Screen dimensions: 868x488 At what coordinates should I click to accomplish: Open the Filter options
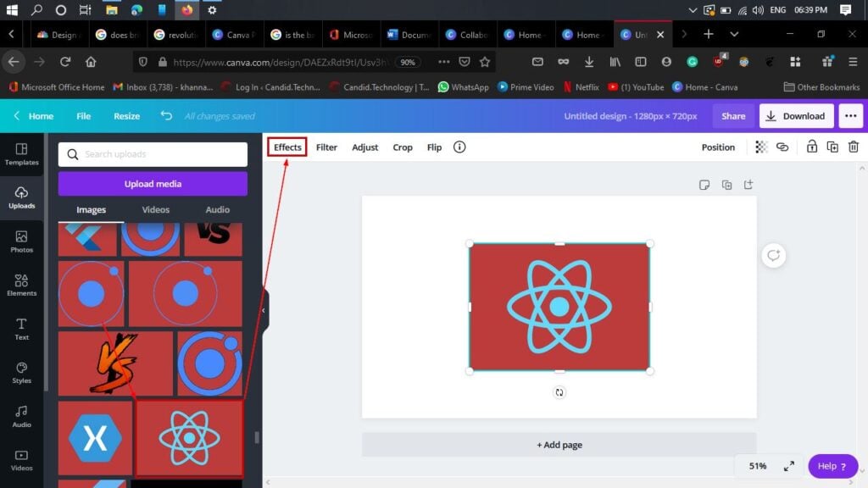[326, 147]
